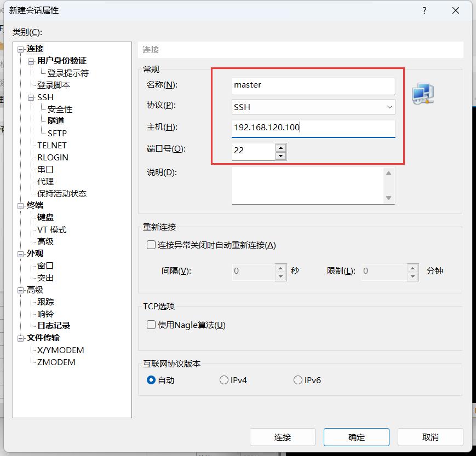Click the 主机 field with 192.168.120.100
This screenshot has width=476, height=456.
coord(313,128)
